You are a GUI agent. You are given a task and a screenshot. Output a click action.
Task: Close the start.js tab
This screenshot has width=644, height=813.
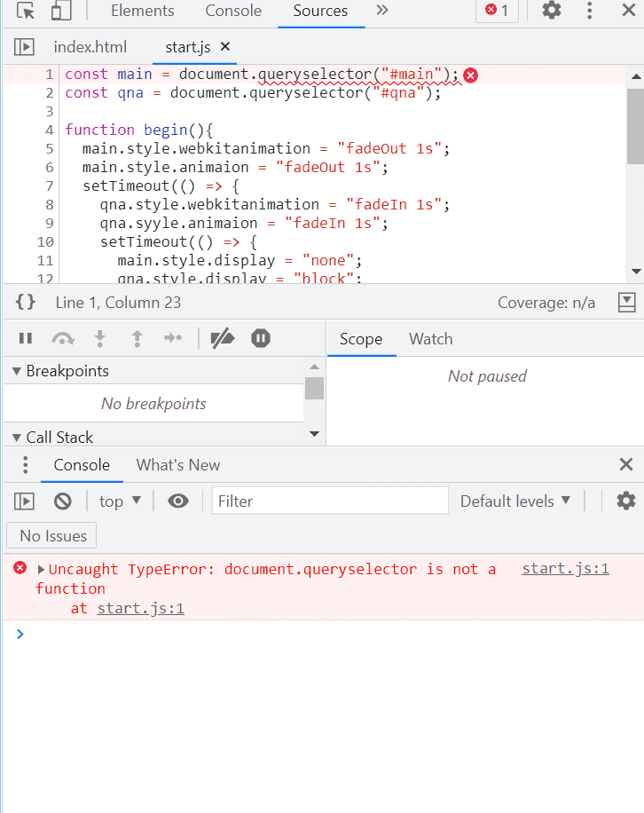[224, 47]
